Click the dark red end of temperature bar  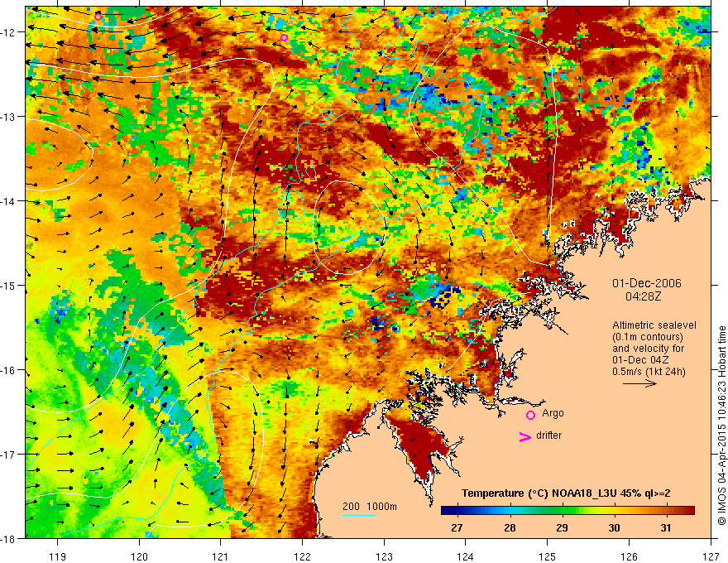[690, 511]
